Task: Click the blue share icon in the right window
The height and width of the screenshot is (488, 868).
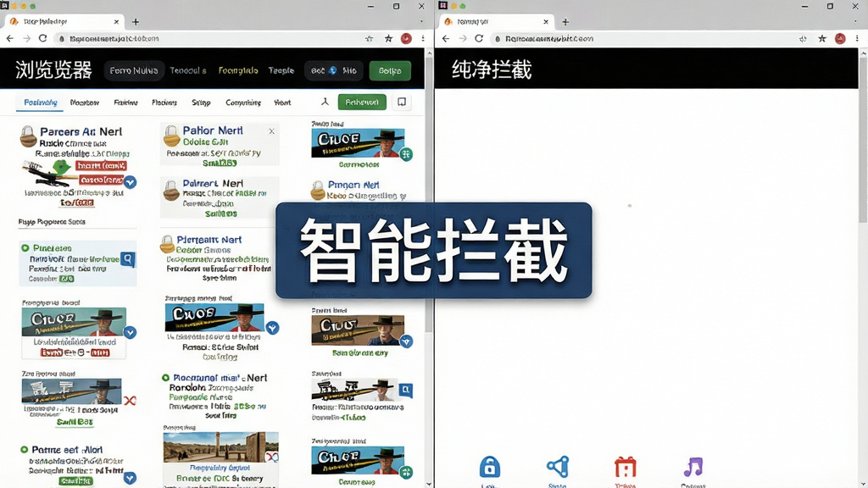Action: click(558, 467)
